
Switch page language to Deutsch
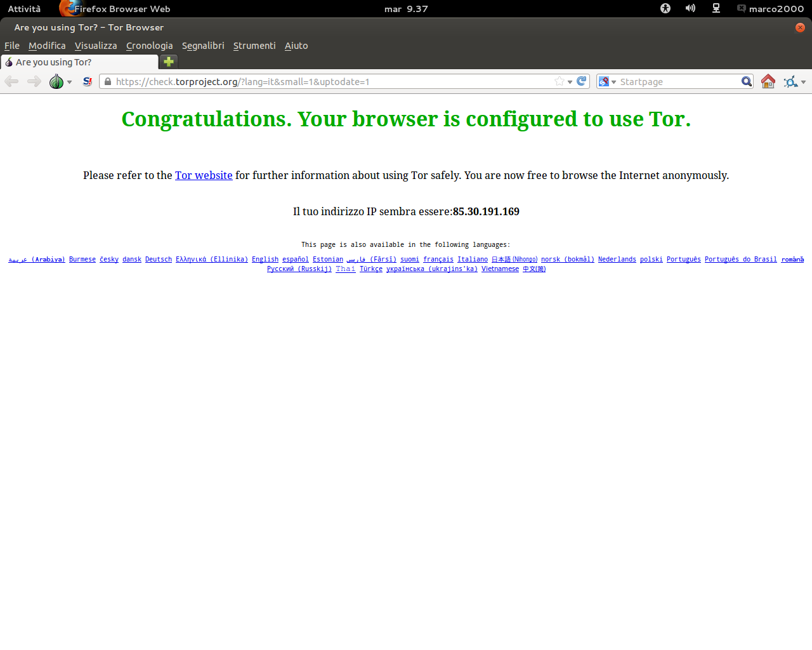159,259
